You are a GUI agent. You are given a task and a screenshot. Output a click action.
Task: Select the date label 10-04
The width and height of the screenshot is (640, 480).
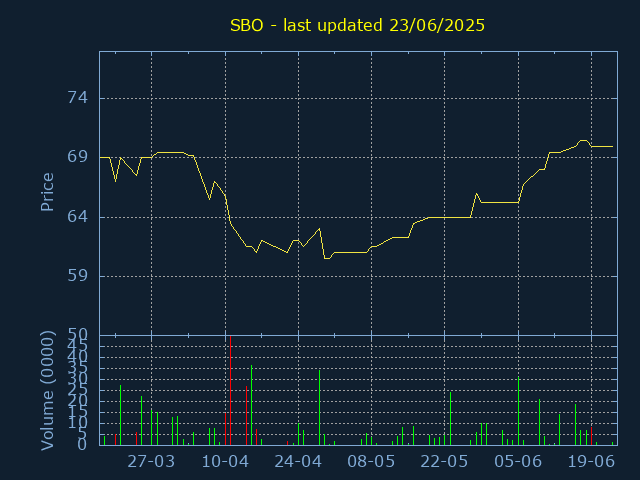[x=225, y=462]
